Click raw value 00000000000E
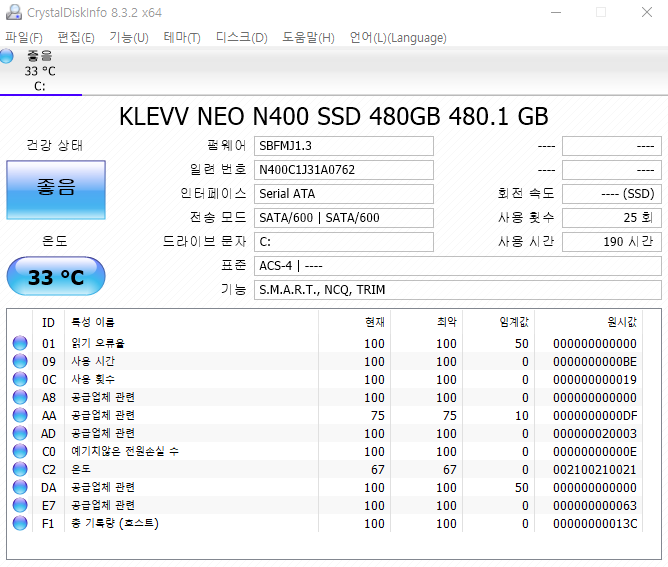 click(x=595, y=452)
